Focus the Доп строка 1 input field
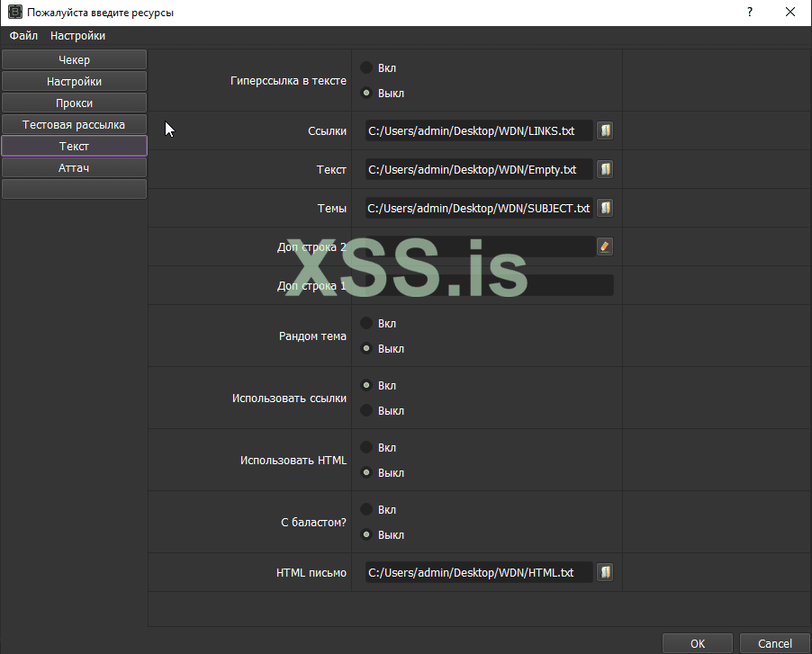The image size is (812, 654). pos(490,285)
